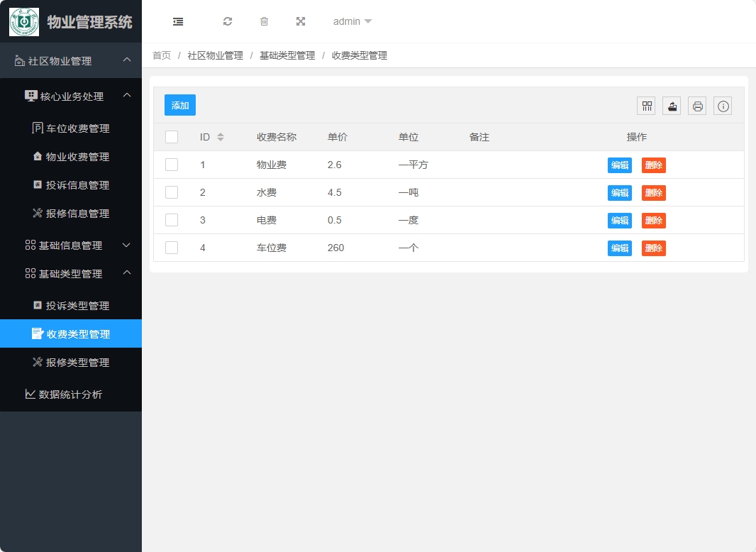Open the column visibility icon
This screenshot has height=552, width=756.
click(646, 105)
